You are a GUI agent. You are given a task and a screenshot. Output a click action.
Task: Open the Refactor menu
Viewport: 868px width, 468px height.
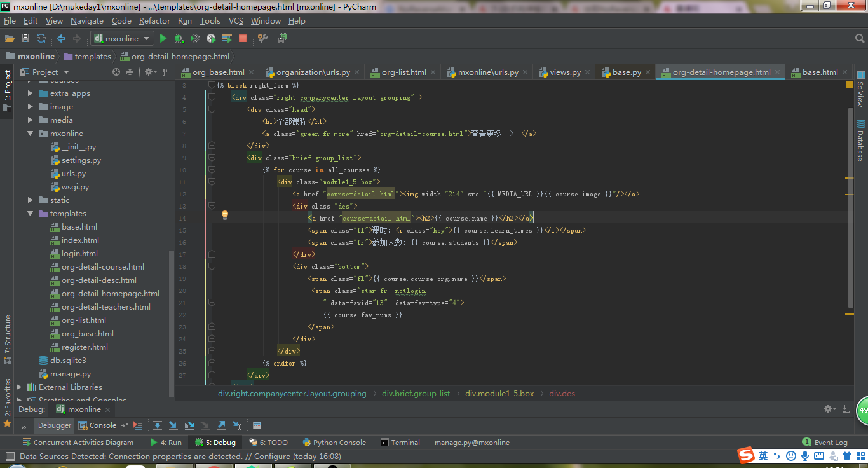[x=154, y=21]
